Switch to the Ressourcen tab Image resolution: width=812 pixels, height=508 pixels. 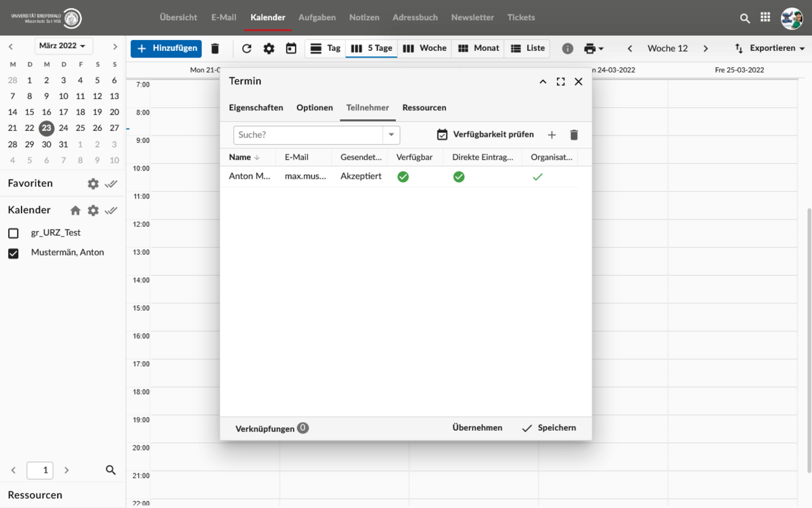pos(424,108)
